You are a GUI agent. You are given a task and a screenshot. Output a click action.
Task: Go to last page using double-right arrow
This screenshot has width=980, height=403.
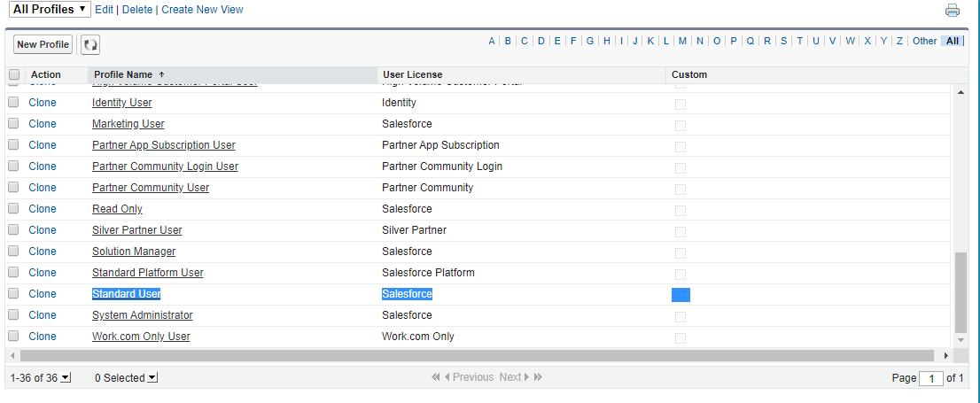click(538, 377)
